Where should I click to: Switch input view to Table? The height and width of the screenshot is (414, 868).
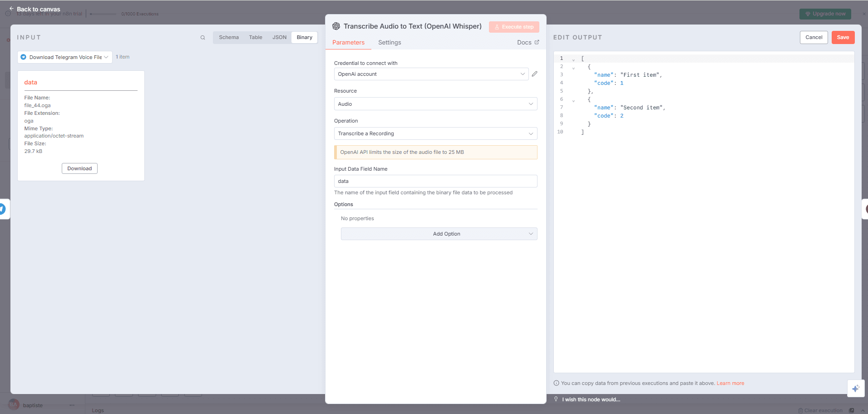coord(256,37)
